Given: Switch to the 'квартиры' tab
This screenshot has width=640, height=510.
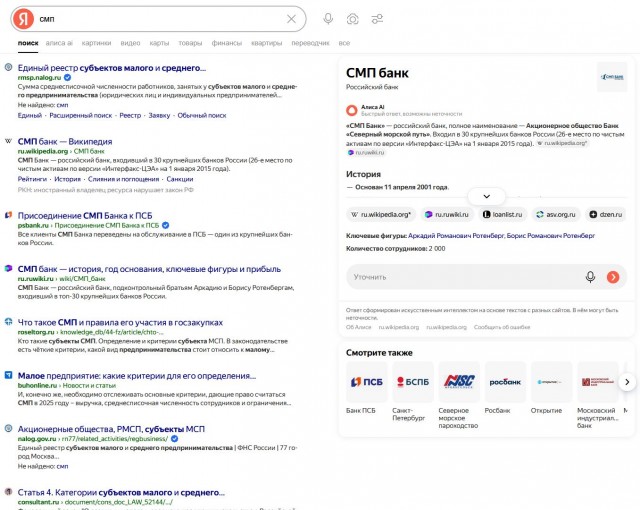Looking at the screenshot, I should click(267, 43).
